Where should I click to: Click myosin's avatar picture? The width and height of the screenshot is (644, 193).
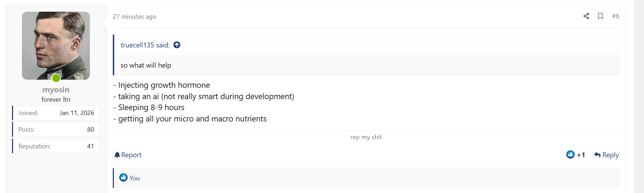pyautogui.click(x=56, y=45)
